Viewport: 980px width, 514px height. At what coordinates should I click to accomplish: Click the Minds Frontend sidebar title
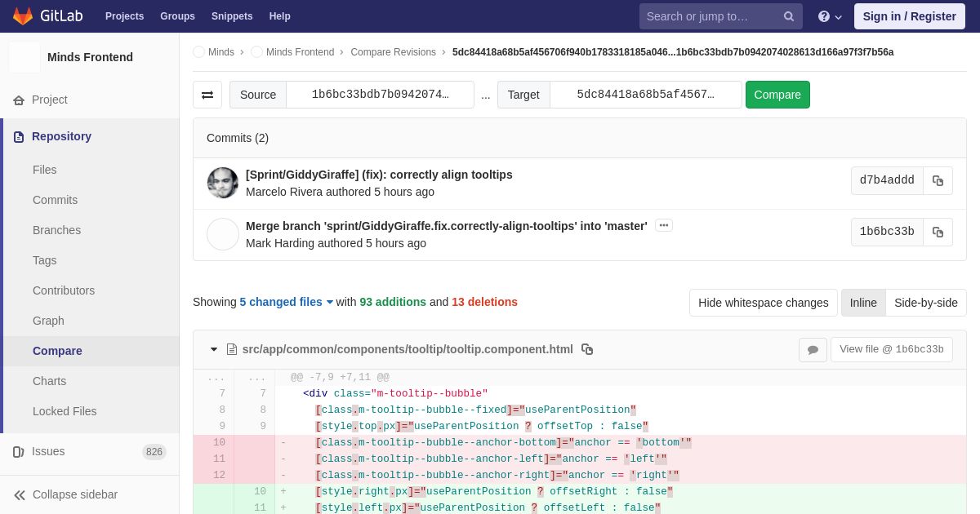[x=90, y=57]
